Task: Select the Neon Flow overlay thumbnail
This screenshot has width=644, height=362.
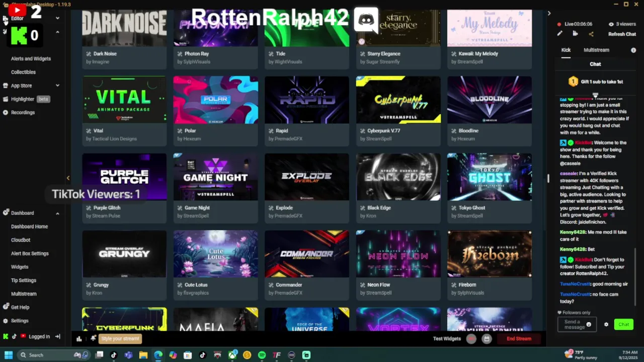Action: [398, 254]
